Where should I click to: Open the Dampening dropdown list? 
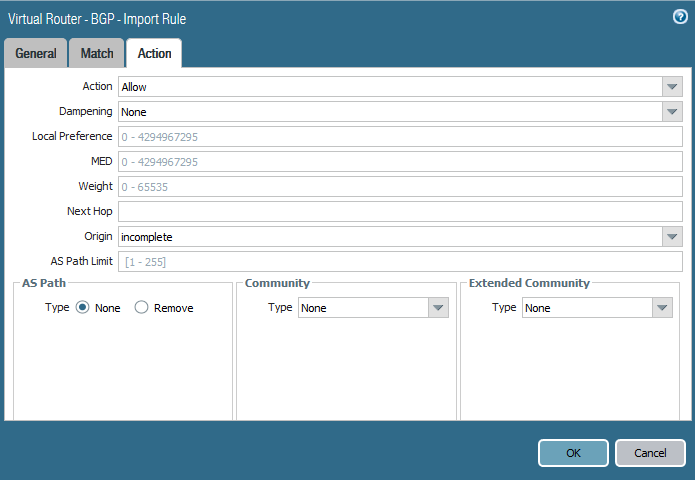(672, 112)
